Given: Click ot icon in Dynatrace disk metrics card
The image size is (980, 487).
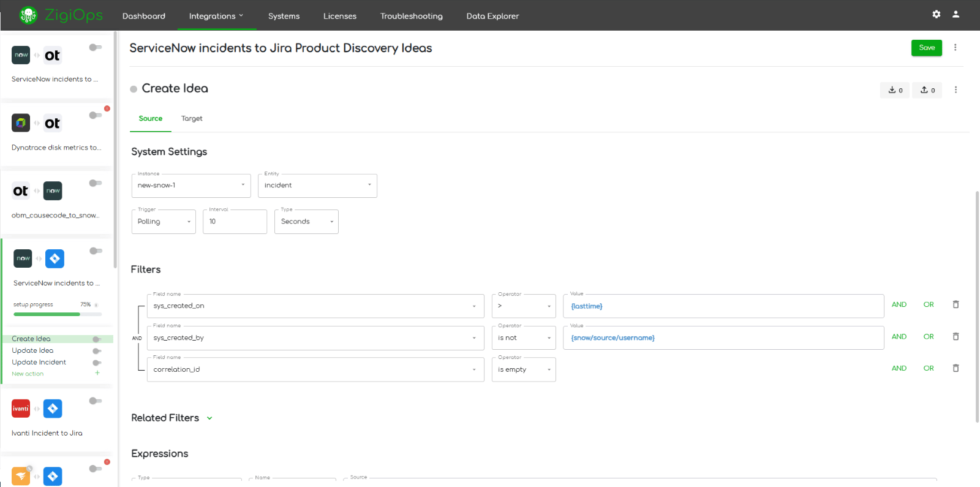Looking at the screenshot, I should click(x=53, y=123).
